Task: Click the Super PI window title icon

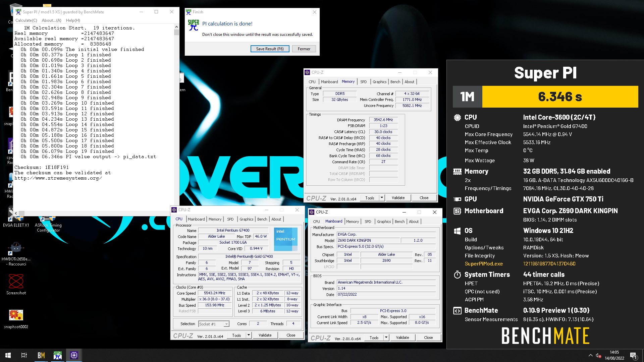Action: pyautogui.click(x=18, y=12)
